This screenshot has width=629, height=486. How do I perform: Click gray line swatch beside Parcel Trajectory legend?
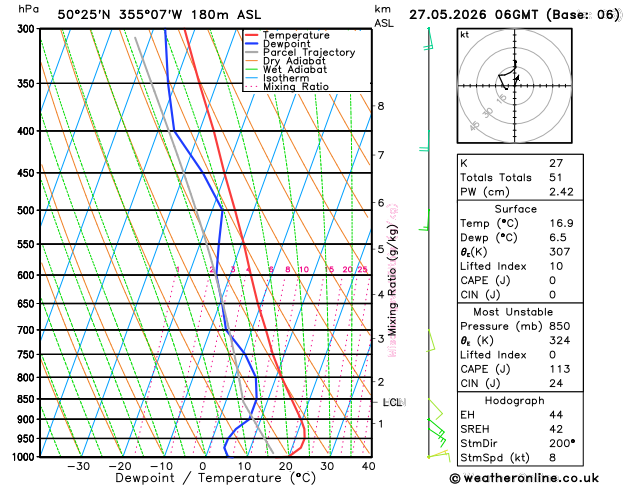(x=252, y=52)
